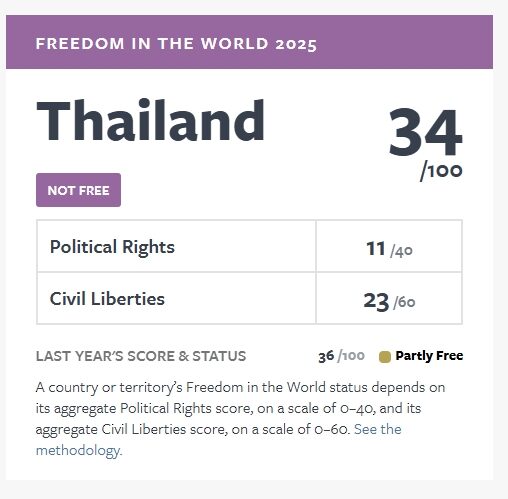Click last year's score 36/100
508x499 pixels.
click(341, 356)
